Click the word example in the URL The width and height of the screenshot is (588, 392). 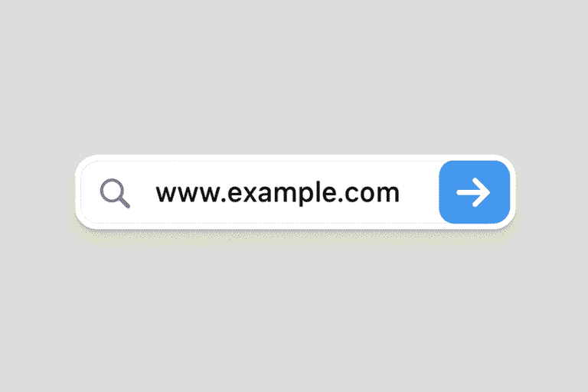click(279, 194)
